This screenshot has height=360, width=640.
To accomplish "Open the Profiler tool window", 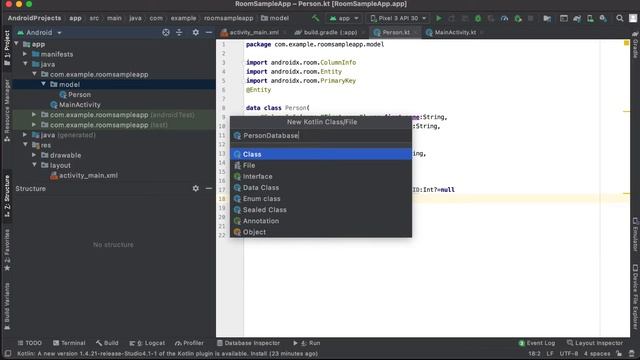I will 189,343.
